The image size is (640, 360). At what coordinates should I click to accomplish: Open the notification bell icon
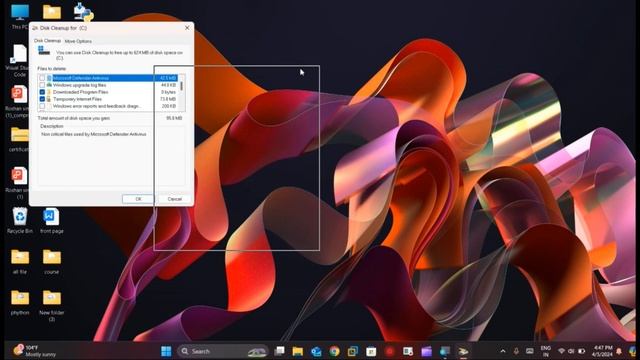(x=619, y=351)
